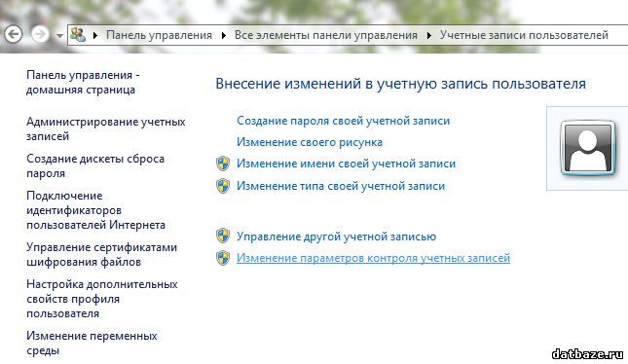This screenshot has width=628, height=364.
Task: Click Создание пароля своей учетной записи
Action: pos(344,121)
